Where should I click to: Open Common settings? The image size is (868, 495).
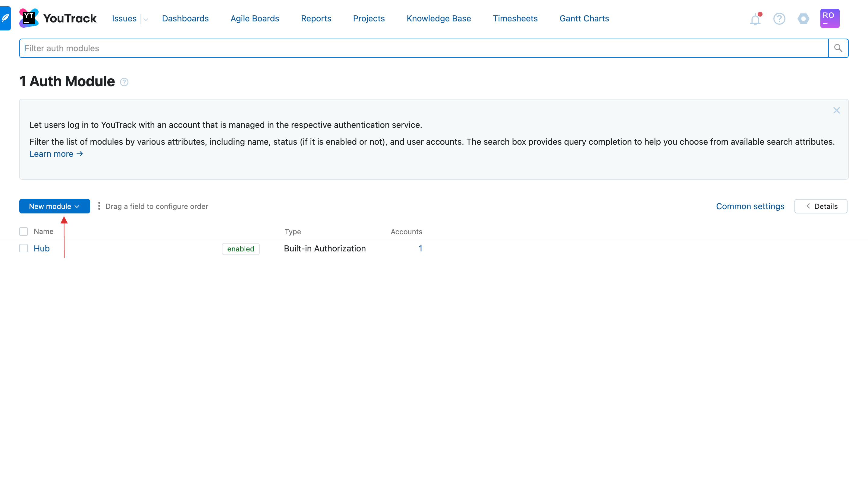pyautogui.click(x=750, y=207)
